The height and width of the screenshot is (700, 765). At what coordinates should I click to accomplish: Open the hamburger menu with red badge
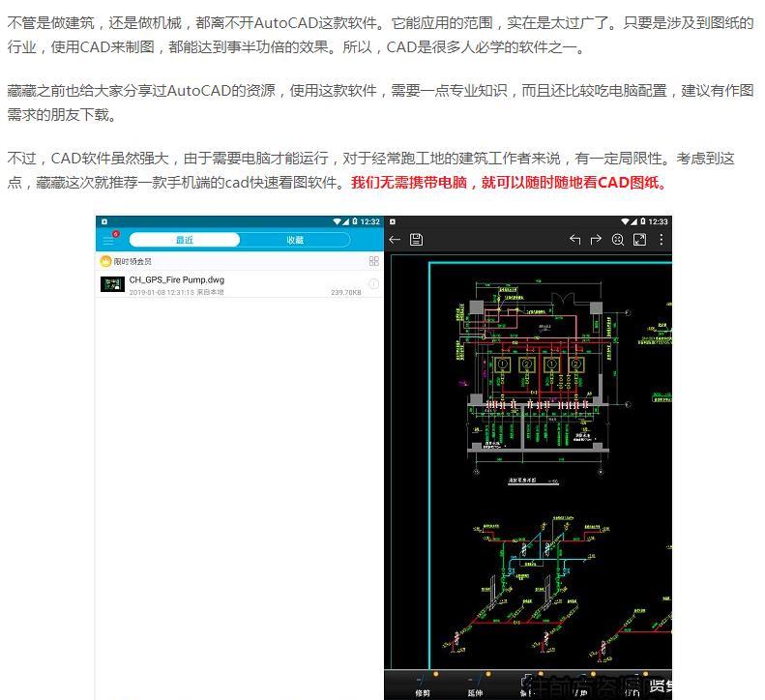(x=108, y=240)
